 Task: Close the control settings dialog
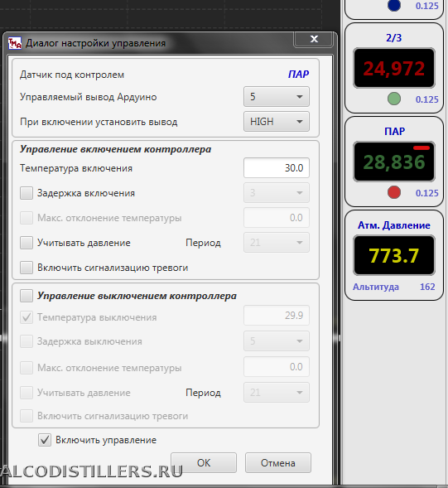point(314,39)
